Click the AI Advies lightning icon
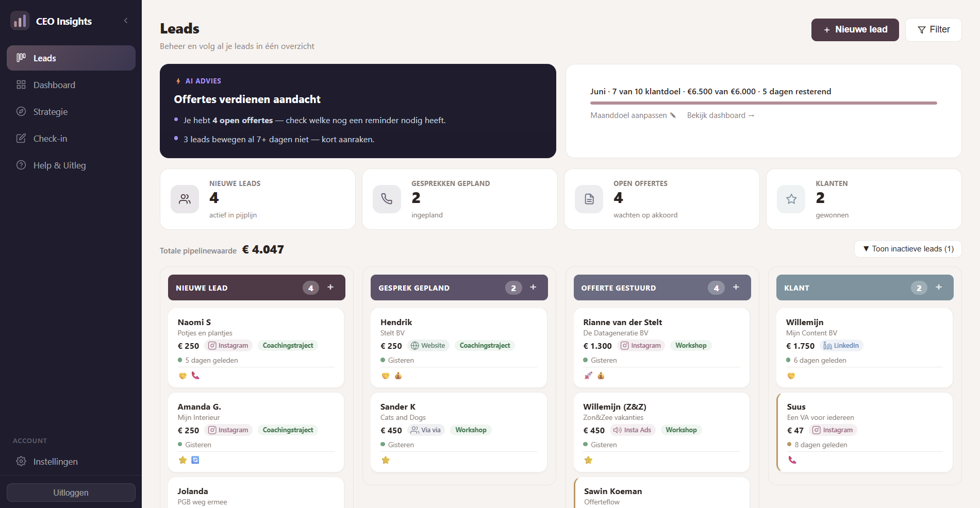This screenshot has height=508, width=980. pos(178,81)
